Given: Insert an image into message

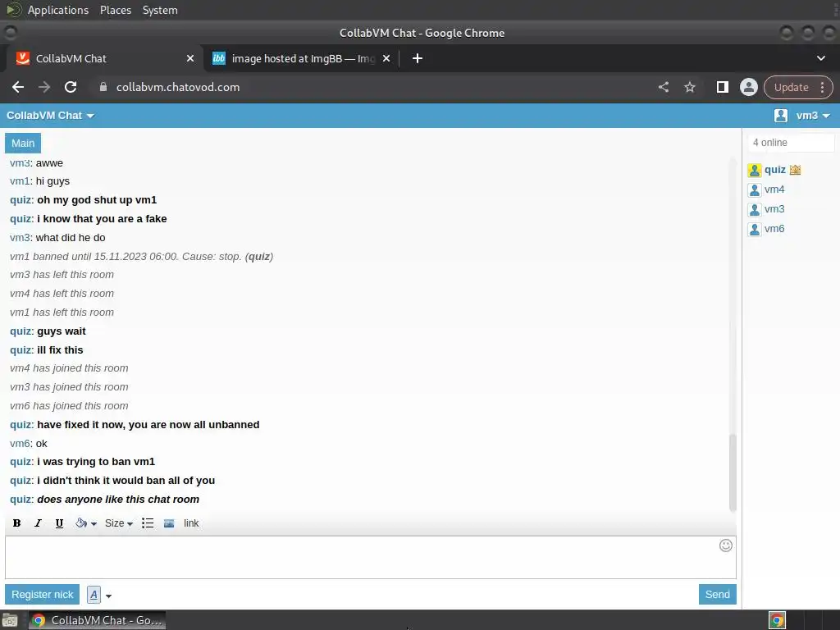Looking at the screenshot, I should pos(169,523).
